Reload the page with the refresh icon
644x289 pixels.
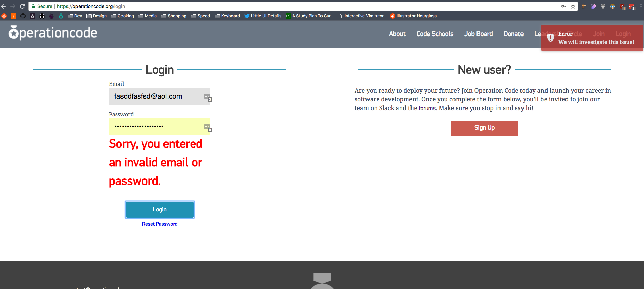(x=22, y=6)
